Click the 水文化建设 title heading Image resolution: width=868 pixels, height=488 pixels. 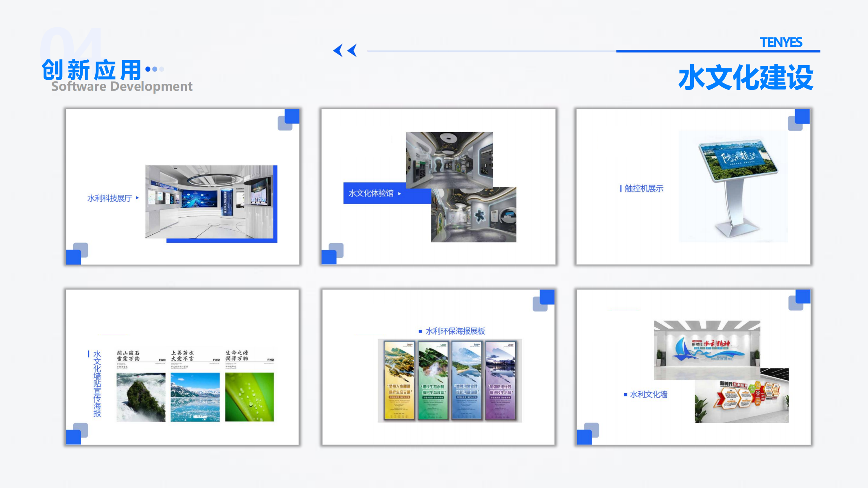pos(745,77)
